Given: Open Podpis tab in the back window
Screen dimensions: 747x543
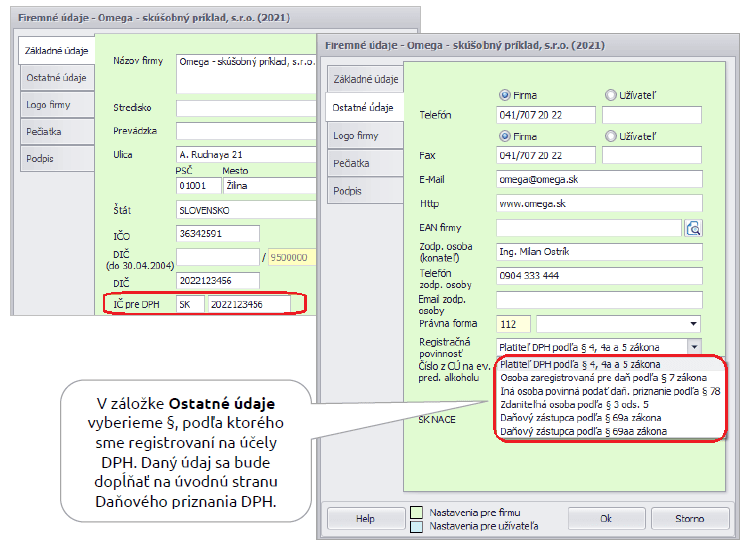Looking at the screenshot, I should coord(41,158).
